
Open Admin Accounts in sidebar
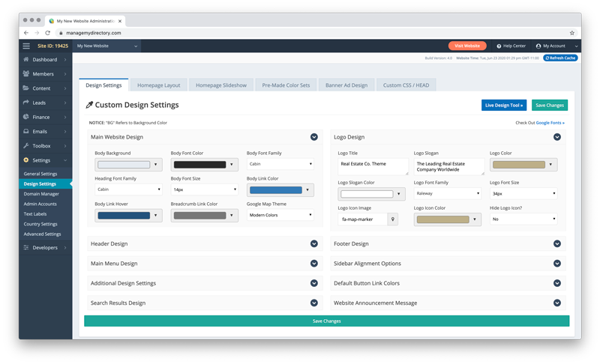pyautogui.click(x=40, y=204)
